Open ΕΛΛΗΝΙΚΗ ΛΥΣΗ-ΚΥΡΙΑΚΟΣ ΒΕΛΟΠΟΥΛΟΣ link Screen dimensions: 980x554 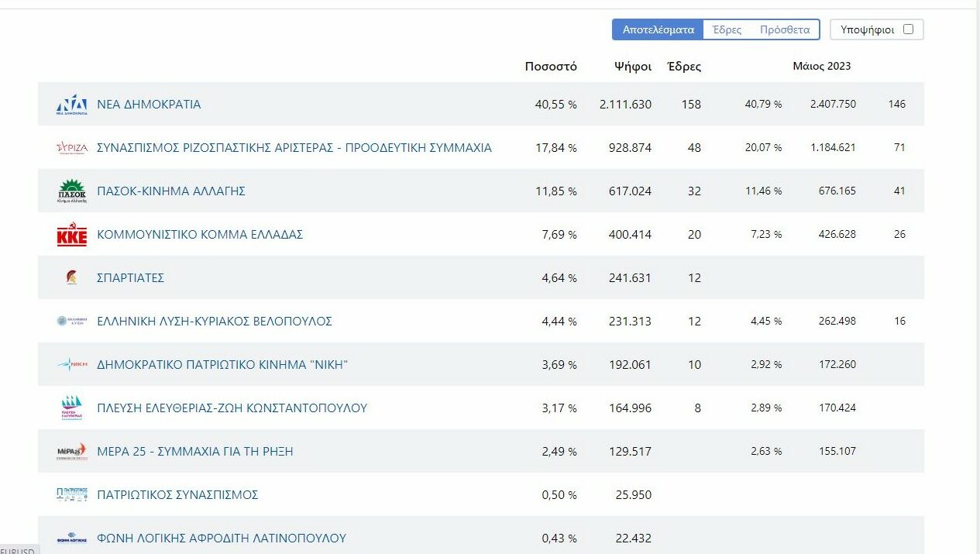point(215,321)
